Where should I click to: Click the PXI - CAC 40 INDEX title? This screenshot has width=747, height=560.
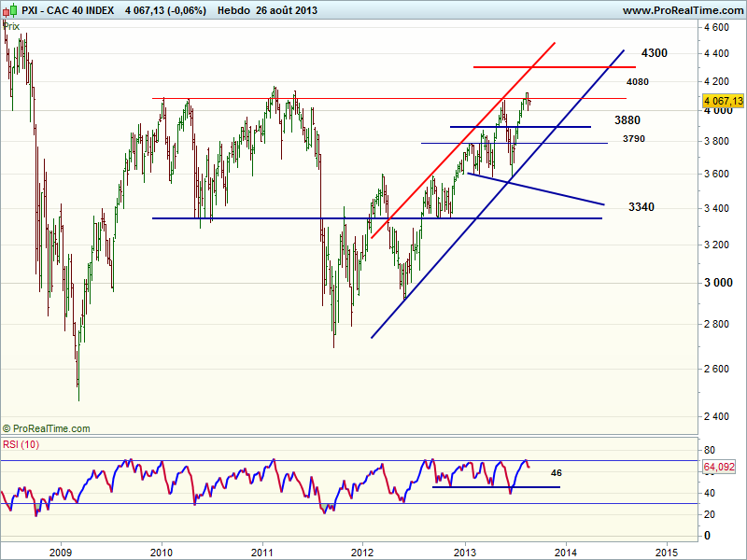67,9
